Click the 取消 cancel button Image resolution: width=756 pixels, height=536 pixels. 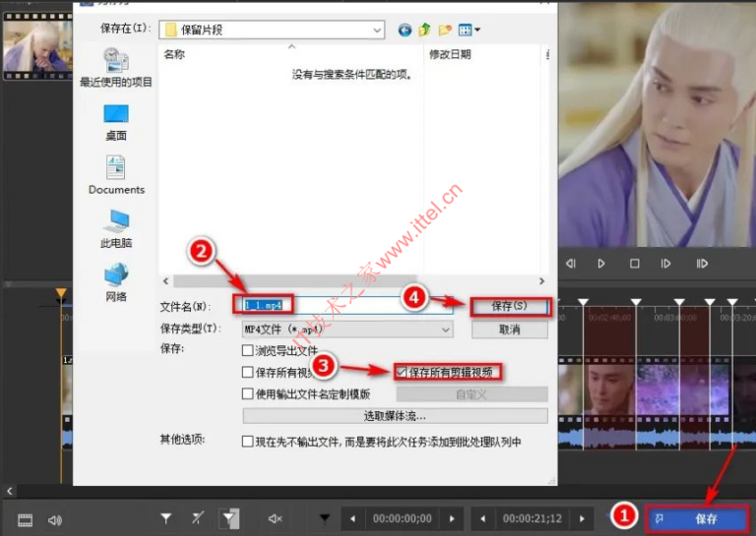click(509, 329)
